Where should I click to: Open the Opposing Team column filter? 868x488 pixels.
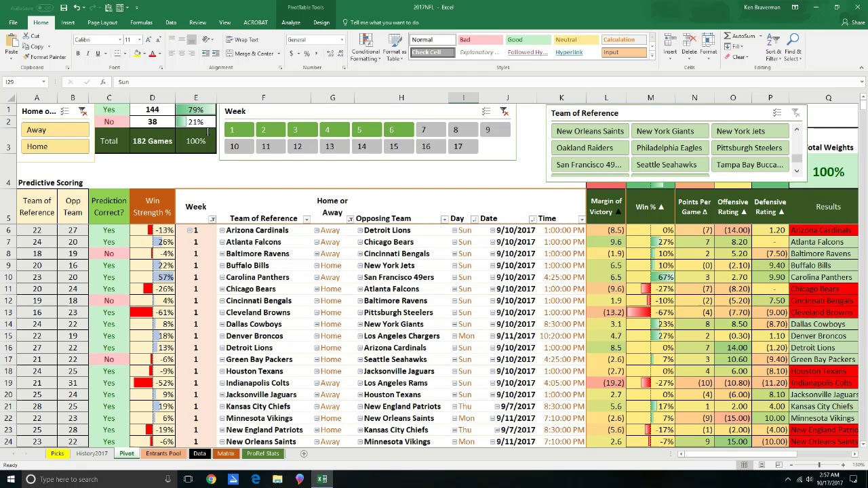[444, 219]
